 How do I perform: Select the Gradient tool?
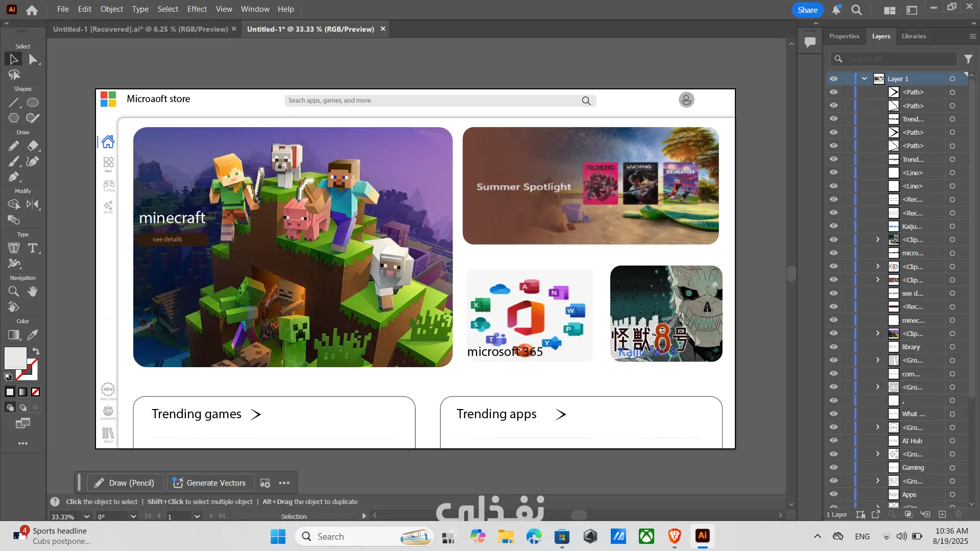point(14,335)
